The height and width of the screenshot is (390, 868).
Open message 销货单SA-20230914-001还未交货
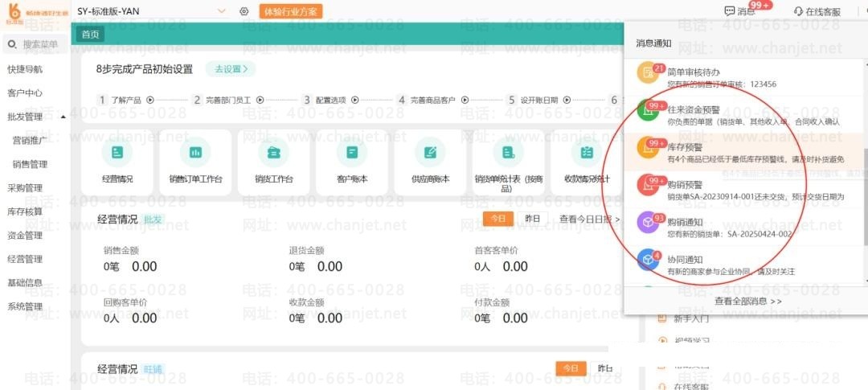[755, 197]
